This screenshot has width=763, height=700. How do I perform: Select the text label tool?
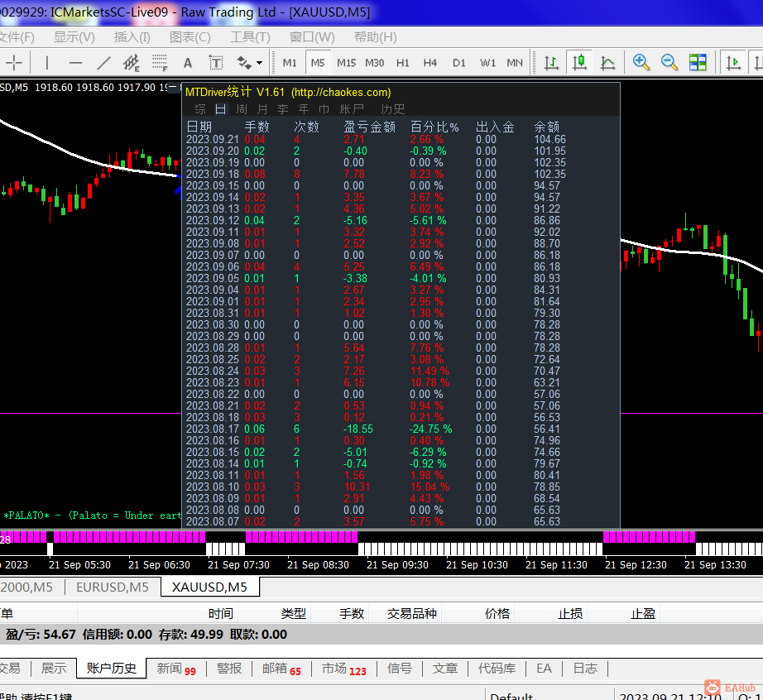[x=215, y=63]
